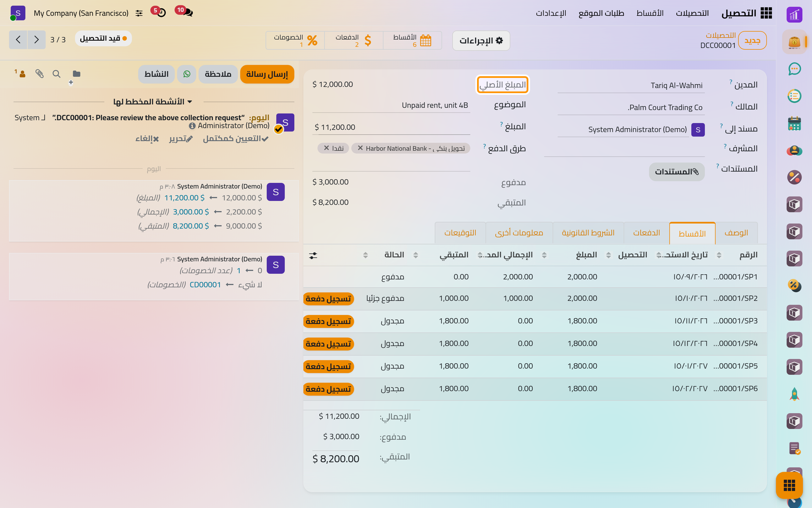The image size is (812, 508).
Task: Open the purple chart dashboard icon in the sidebar
Action: coord(794,15)
